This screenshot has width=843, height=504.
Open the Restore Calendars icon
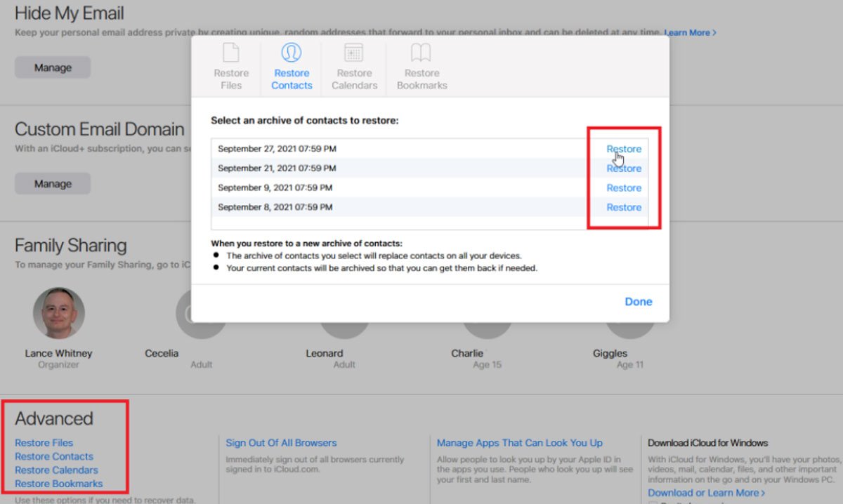click(x=354, y=67)
